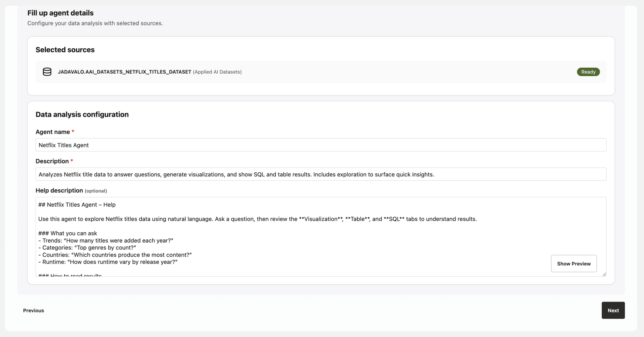Click the Description required asterisk
Image resolution: width=644 pixels, height=337 pixels.
coord(72,160)
